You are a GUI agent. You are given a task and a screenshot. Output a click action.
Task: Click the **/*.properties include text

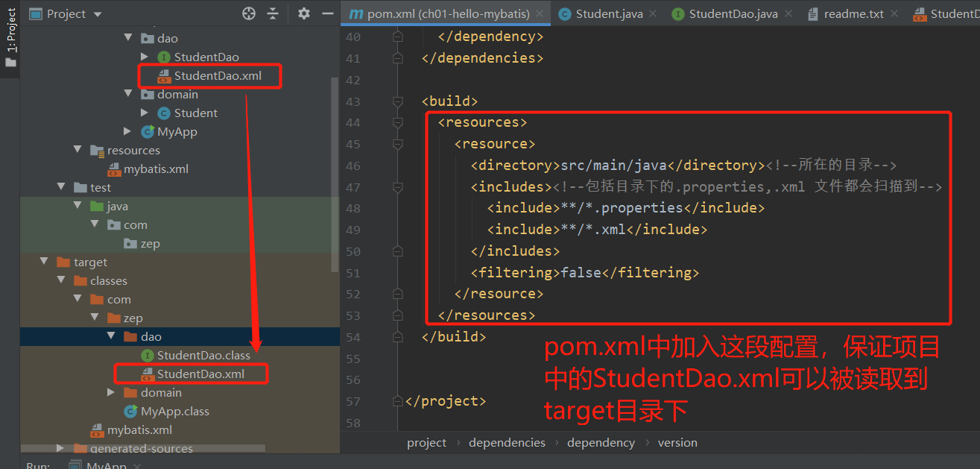pos(622,208)
